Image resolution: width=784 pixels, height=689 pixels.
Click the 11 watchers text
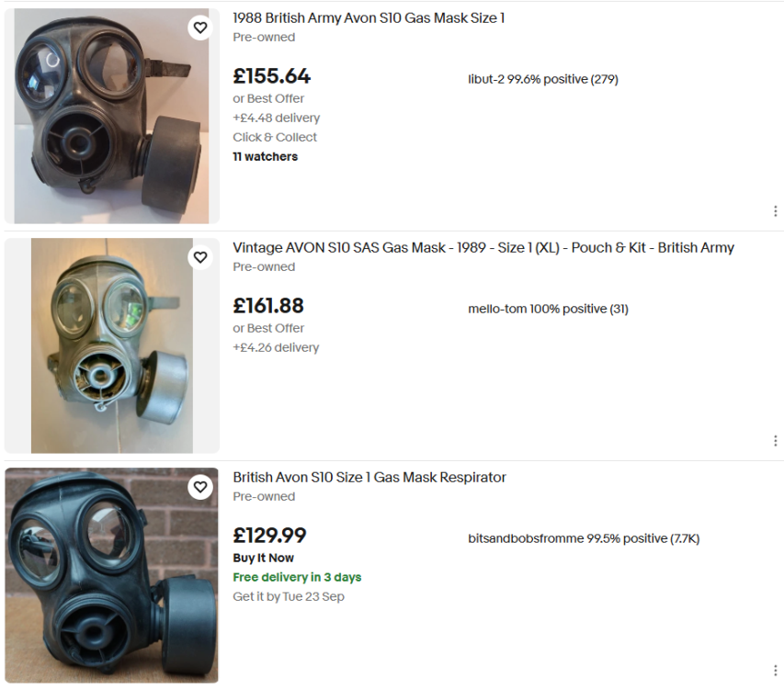pos(265,156)
